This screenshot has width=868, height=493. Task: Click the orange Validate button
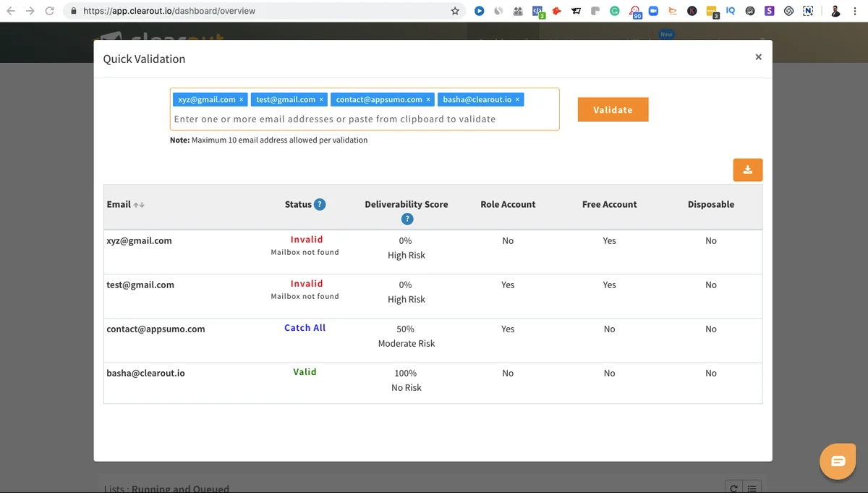(x=613, y=109)
